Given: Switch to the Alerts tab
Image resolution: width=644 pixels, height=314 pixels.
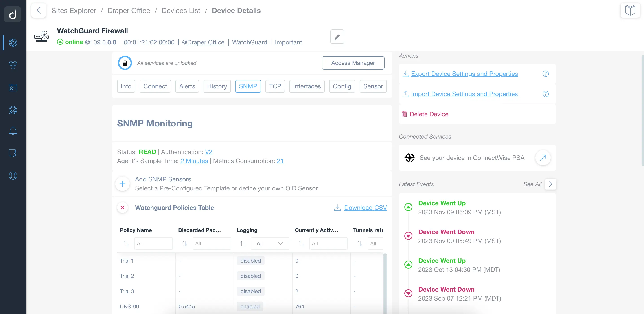Looking at the screenshot, I should pos(187,86).
